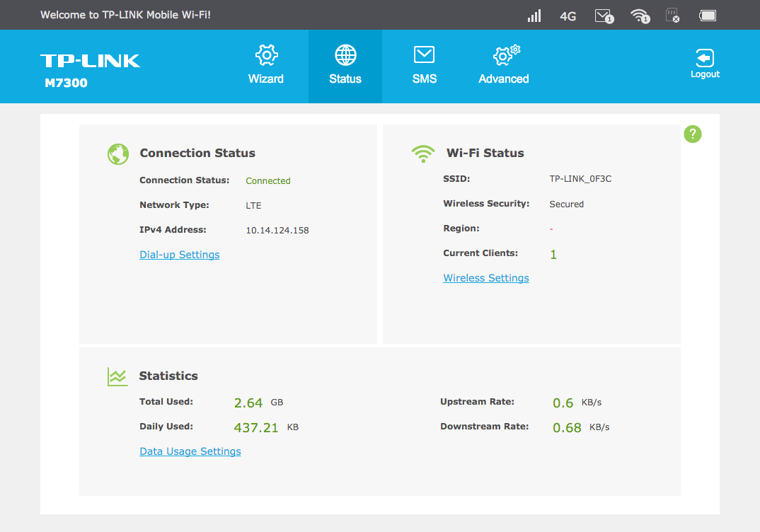Open the Dial-up Settings link
Viewport: 760px width, 532px height.
click(180, 255)
